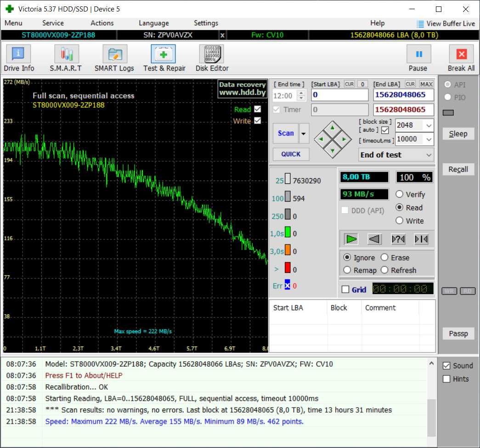This screenshot has height=448, width=480.
Task: Toggle the Sound checkbox
Action: pos(446,366)
